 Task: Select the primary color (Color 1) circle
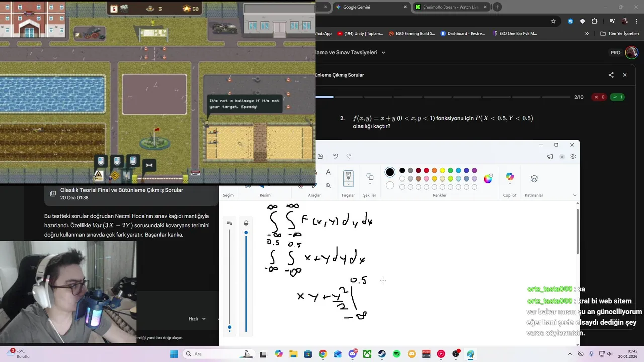pos(390,172)
